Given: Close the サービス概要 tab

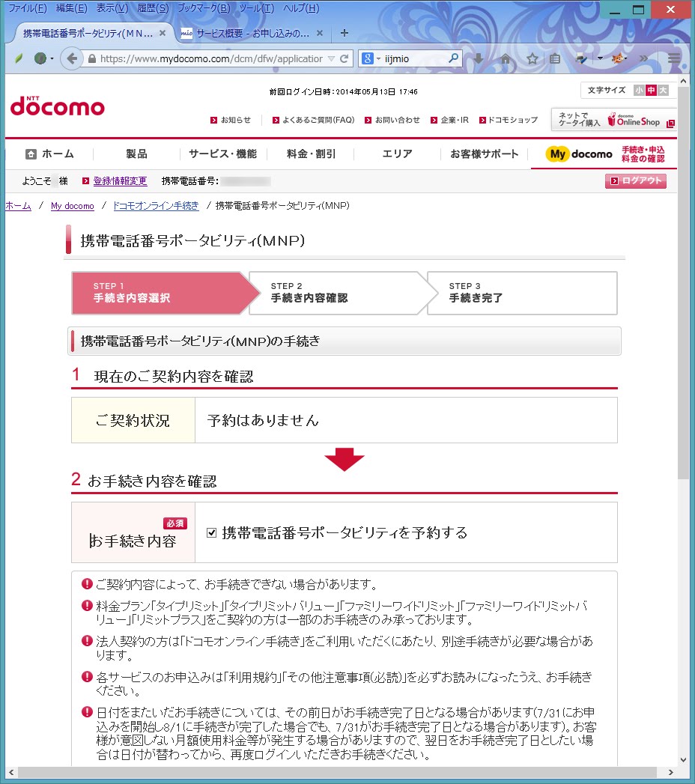Looking at the screenshot, I should coord(320,33).
